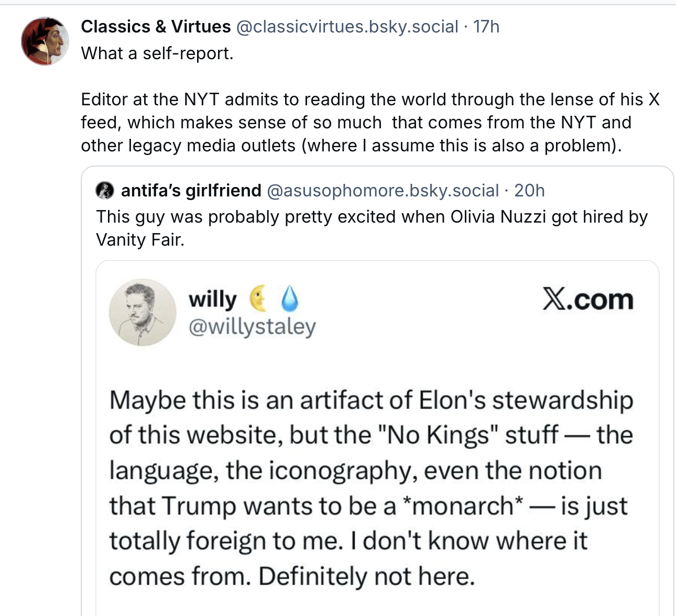This screenshot has height=616, width=676.
Task: Open the @classicvirtues.bsky.social handle link
Action: 347,26
